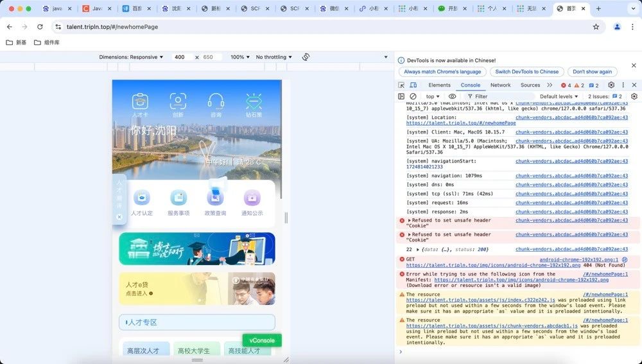Close the 人才测评 floating side tab

[x=119, y=217]
